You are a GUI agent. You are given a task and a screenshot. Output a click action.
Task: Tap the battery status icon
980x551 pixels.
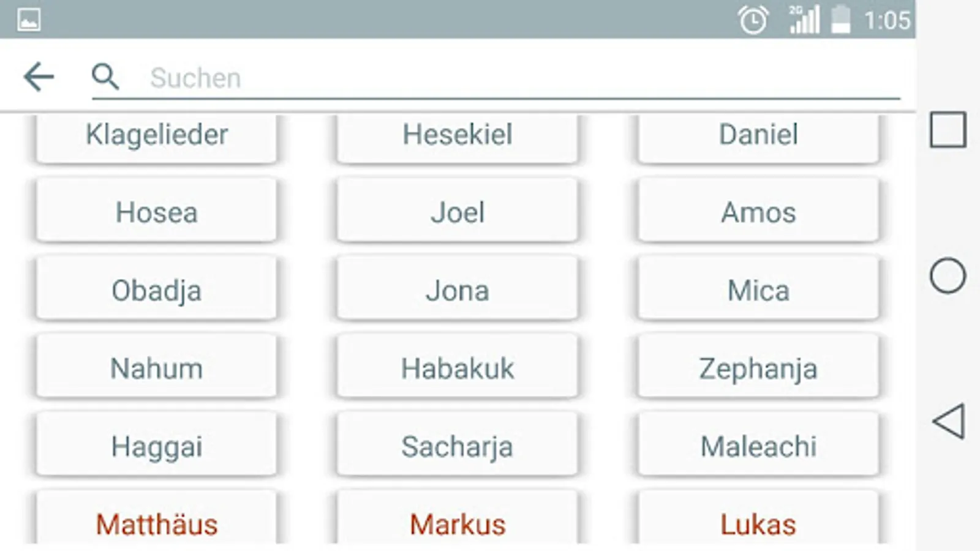[840, 20]
